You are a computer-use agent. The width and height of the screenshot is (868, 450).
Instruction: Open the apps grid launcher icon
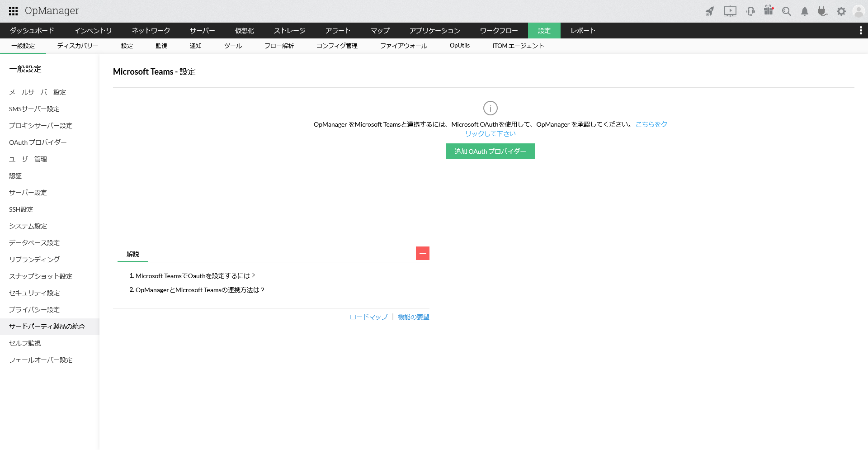coord(13,11)
